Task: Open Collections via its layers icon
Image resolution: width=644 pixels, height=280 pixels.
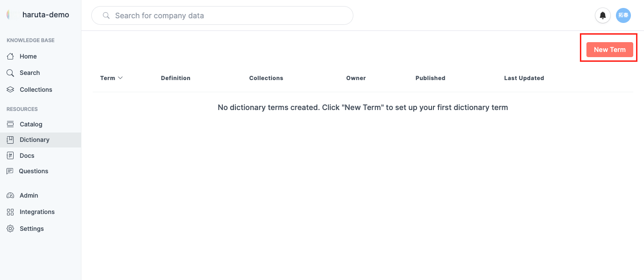Action: [10, 89]
